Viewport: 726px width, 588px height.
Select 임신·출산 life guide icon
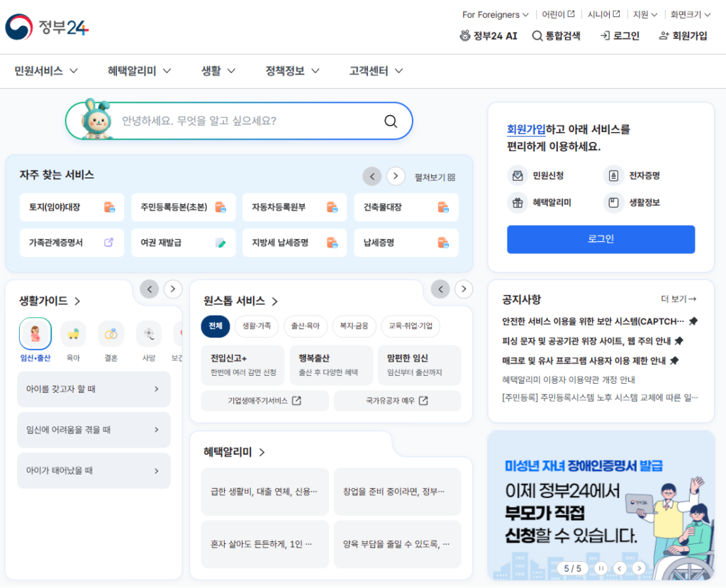pos(35,333)
